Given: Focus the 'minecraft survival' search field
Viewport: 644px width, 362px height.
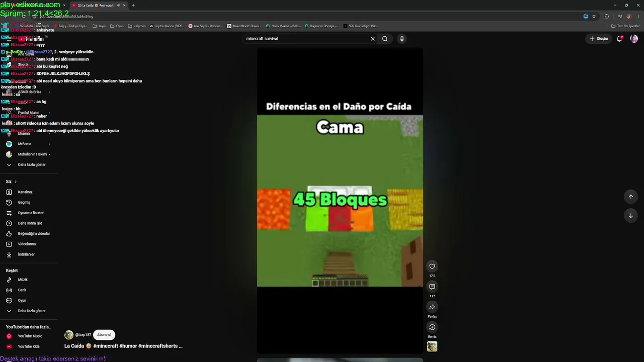Looking at the screenshot, I should (x=307, y=39).
